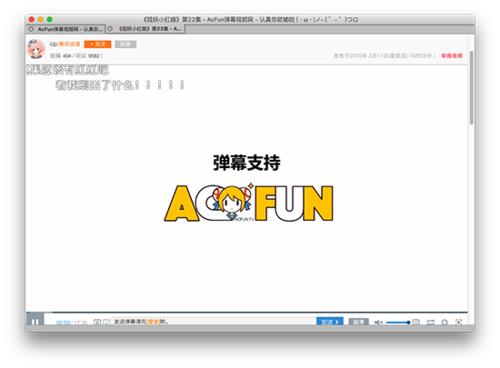This screenshot has width=500, height=368.
Task: Adjust the blue volume slider
Action: point(398,322)
